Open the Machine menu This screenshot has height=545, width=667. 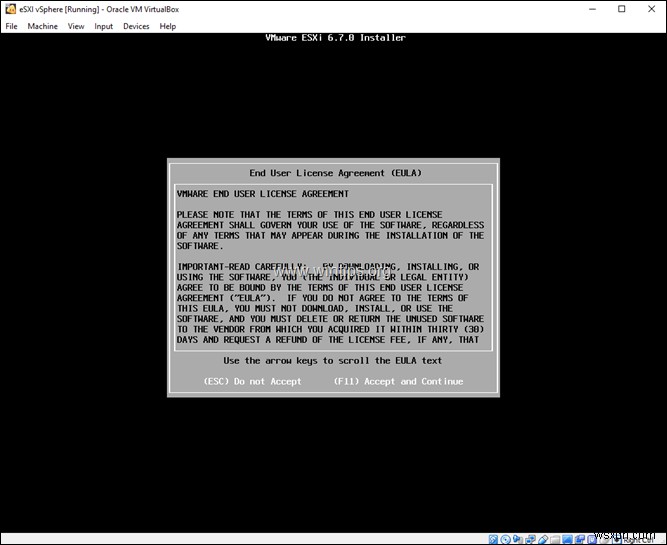[43, 26]
